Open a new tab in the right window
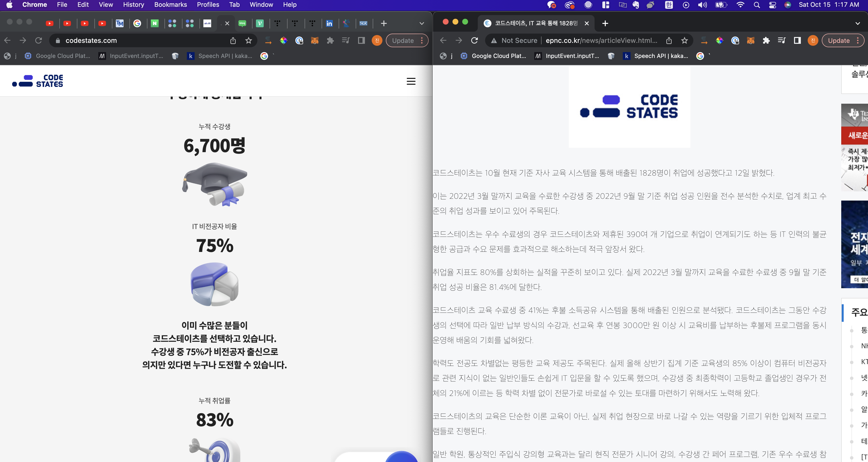Screen dimensions: 868x462 click(x=605, y=23)
